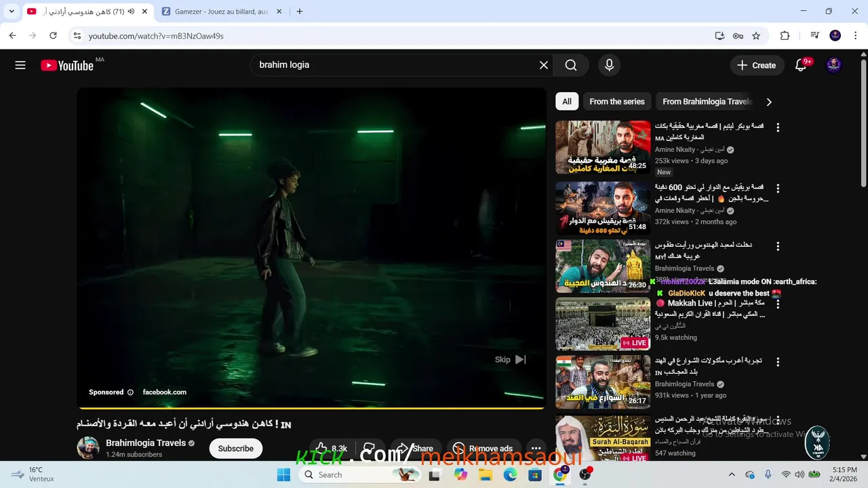Click the Create button

[756, 65]
